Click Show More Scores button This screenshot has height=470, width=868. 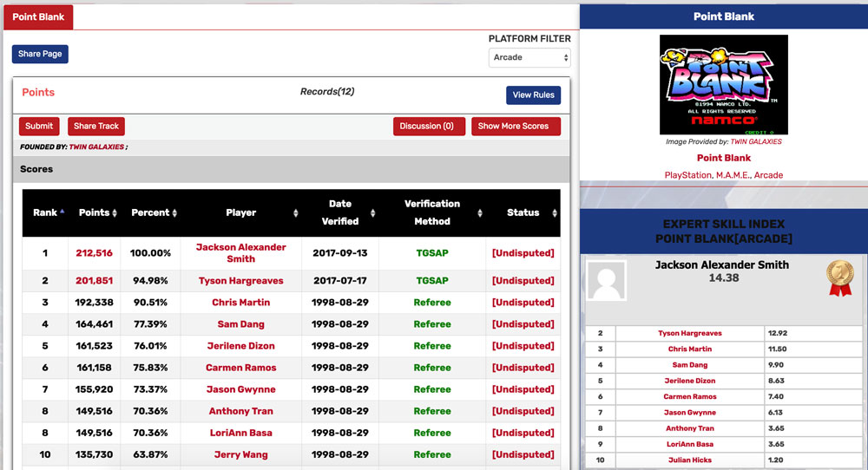click(516, 126)
